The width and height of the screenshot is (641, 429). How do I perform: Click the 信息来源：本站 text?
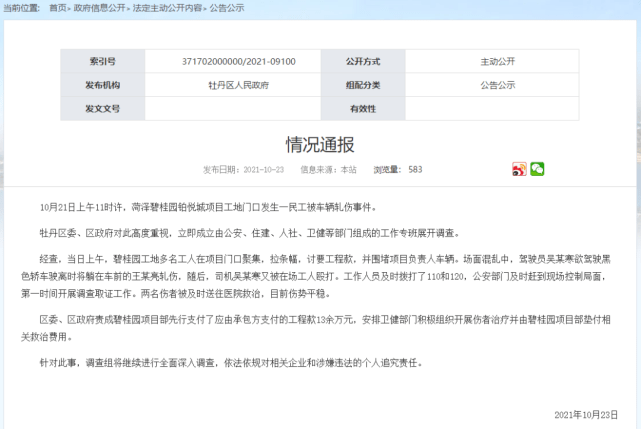pyautogui.click(x=328, y=170)
